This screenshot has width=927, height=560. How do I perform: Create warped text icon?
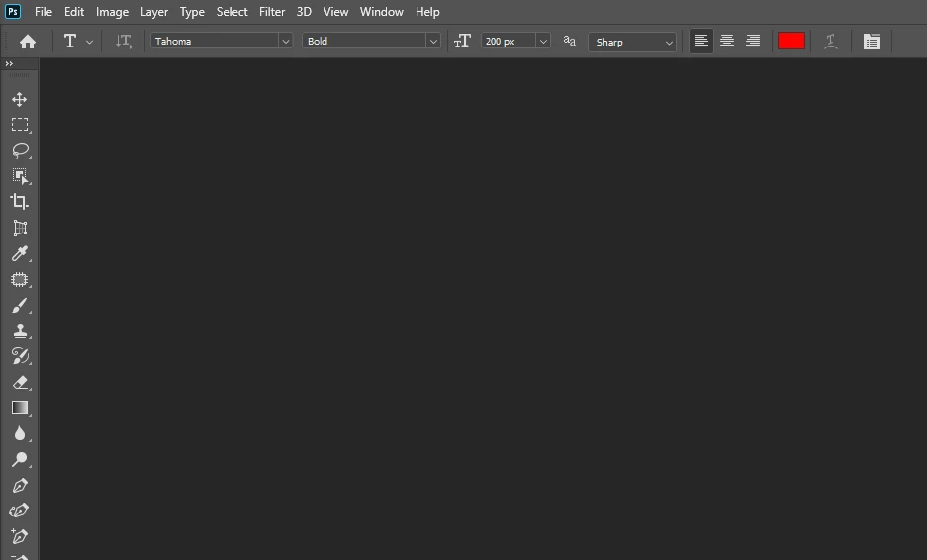(x=831, y=42)
